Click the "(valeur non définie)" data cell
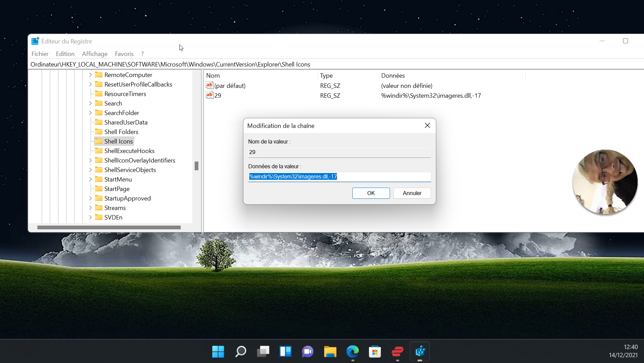 pyautogui.click(x=407, y=85)
